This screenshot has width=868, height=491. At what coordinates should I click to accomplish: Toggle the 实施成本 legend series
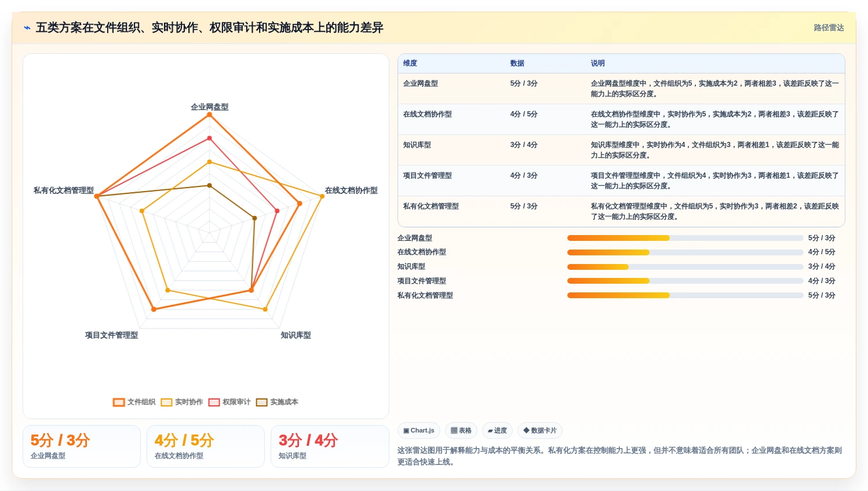277,402
